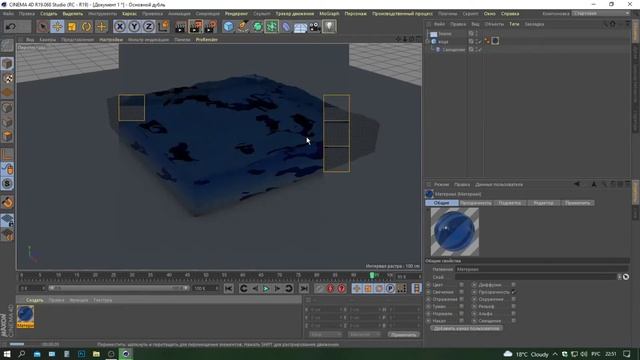Open the Render Settings clapperboard icon
Image resolution: width=640 pixels, height=360 pixels.
click(x=211, y=27)
